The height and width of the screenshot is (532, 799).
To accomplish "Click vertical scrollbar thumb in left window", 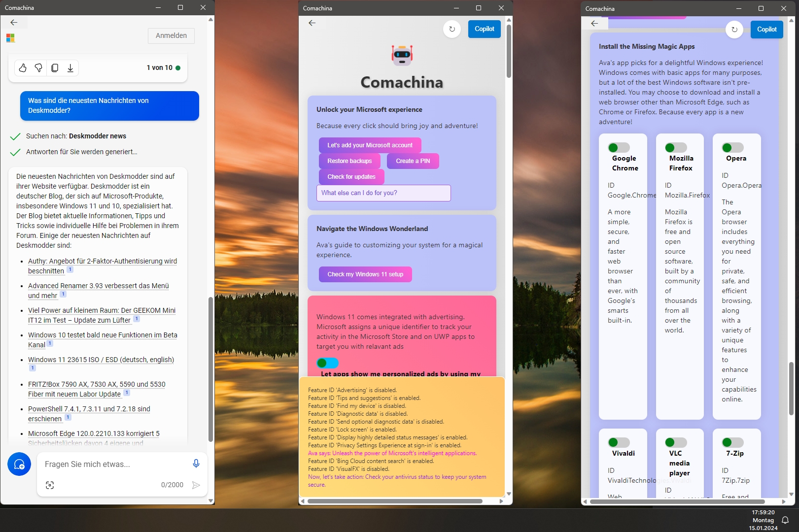I will (x=210, y=369).
